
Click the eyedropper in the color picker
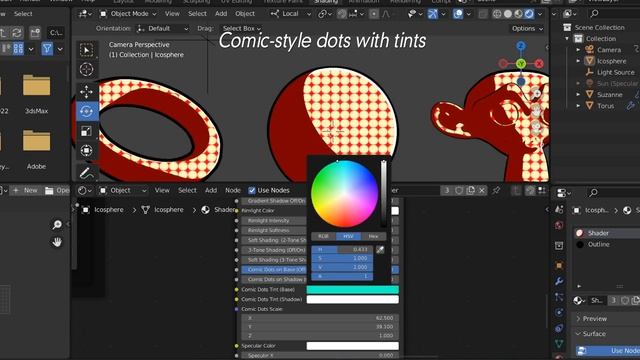tap(380, 250)
